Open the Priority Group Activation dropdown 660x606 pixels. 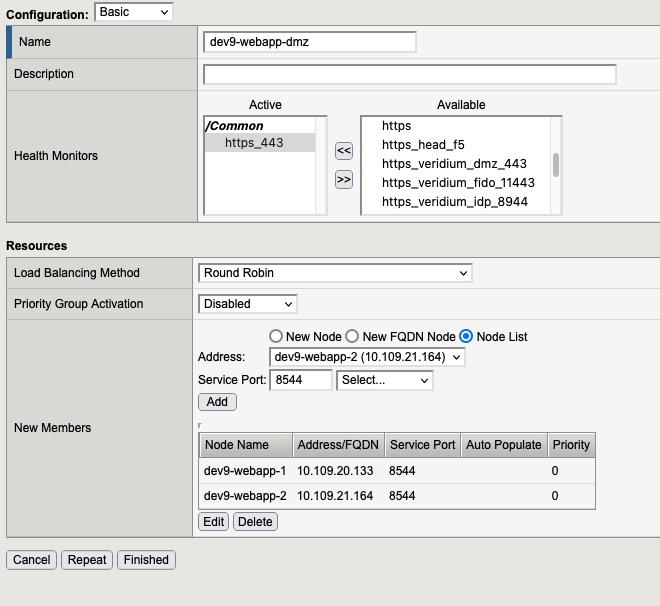[248, 304]
